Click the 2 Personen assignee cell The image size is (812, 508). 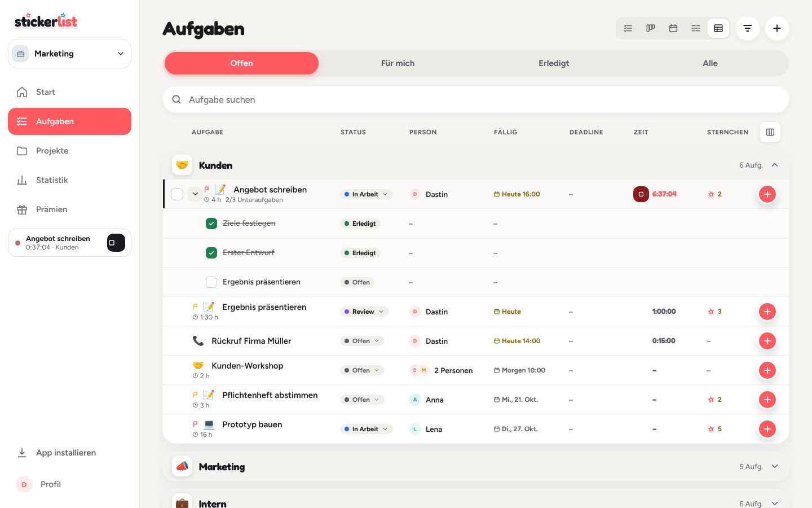[441, 370]
